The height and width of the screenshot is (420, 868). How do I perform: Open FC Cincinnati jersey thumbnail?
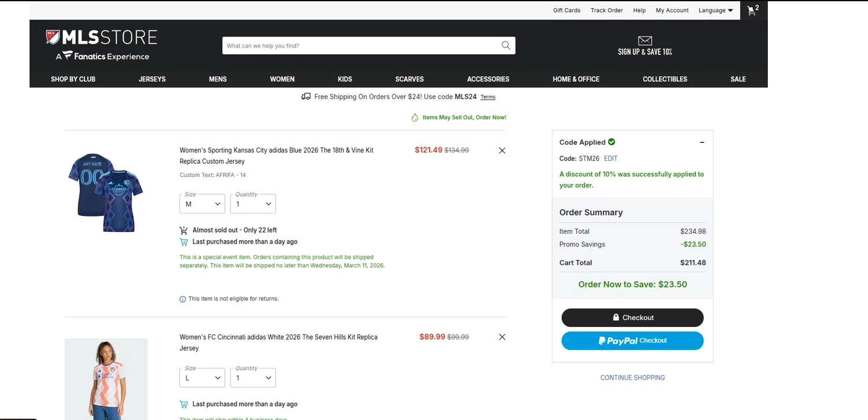pos(106,379)
